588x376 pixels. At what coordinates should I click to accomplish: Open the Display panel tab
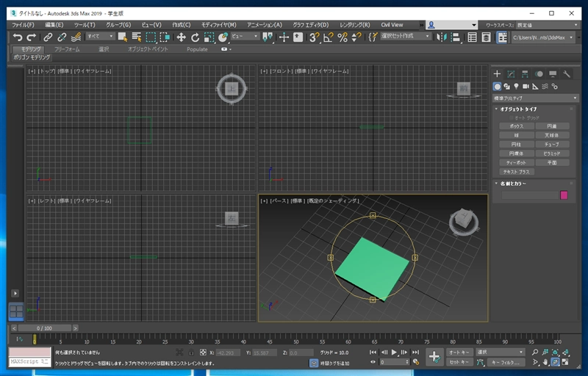[x=553, y=73]
